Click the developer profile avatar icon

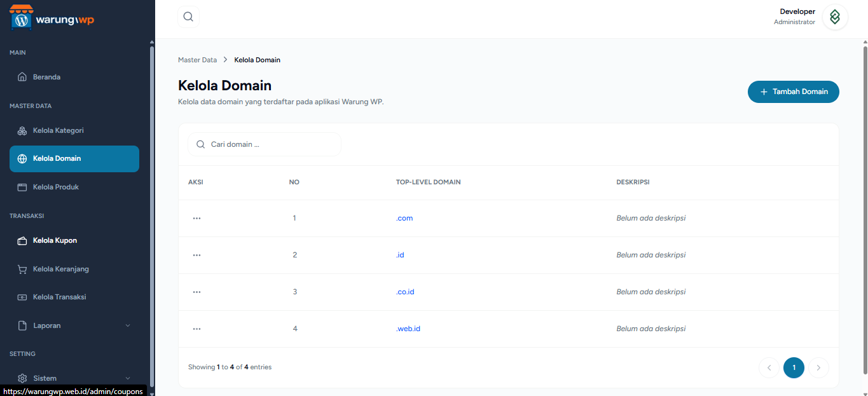[x=834, y=17]
